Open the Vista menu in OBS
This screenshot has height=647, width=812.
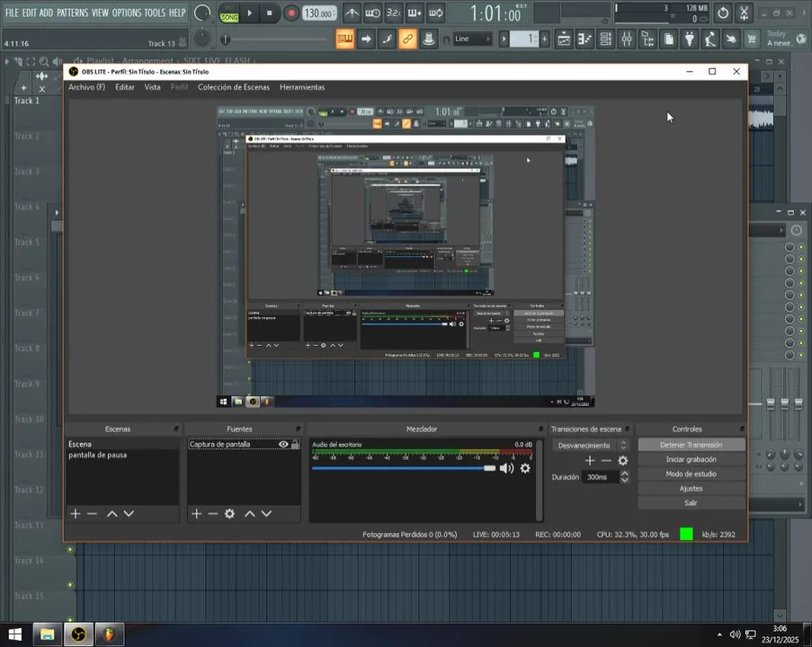pos(152,87)
